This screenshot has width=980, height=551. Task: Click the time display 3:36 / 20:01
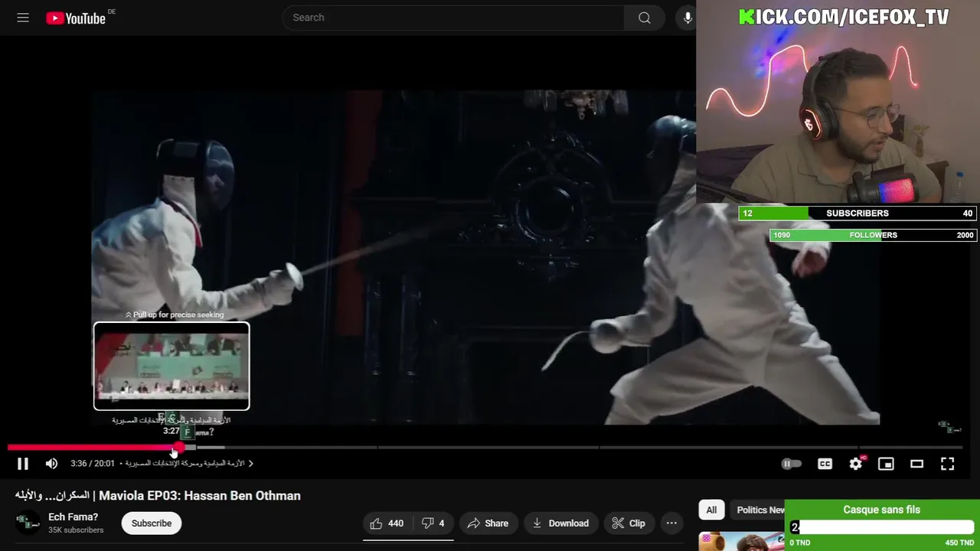coord(93,464)
